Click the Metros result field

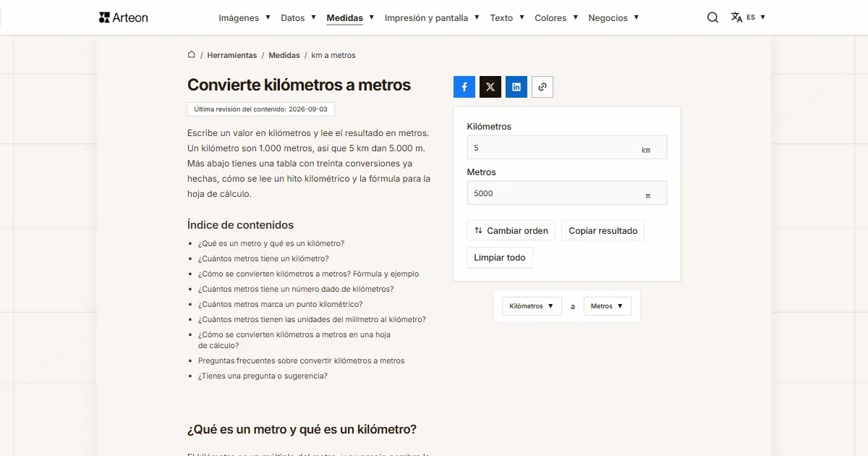[567, 193]
